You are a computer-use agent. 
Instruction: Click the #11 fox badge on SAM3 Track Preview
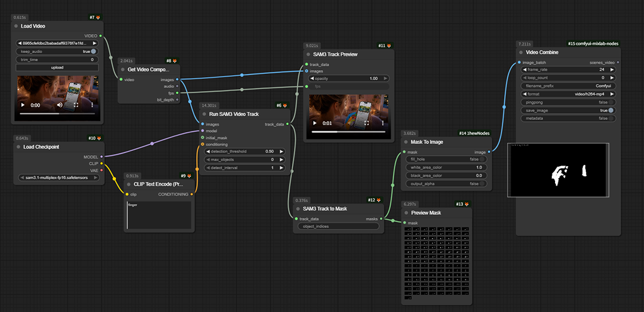coord(385,45)
